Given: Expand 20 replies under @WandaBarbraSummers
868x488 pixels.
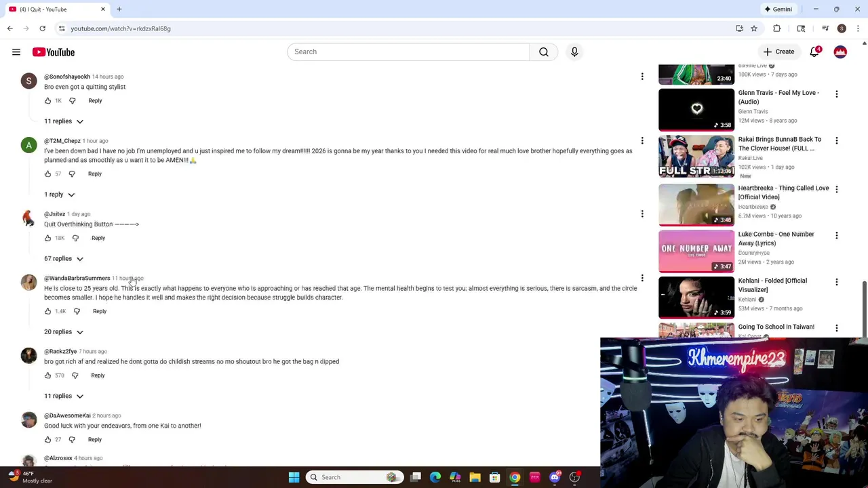Looking at the screenshot, I should [64, 331].
